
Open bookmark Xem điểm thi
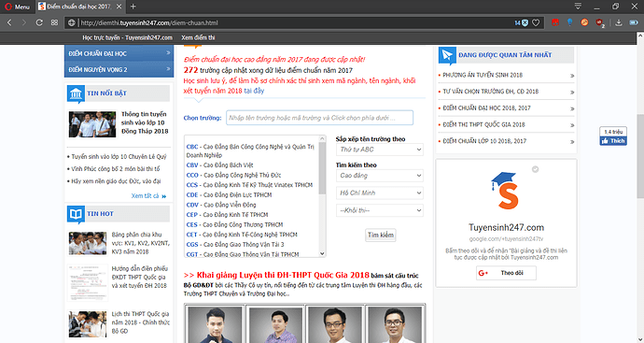pyautogui.click(x=198, y=37)
